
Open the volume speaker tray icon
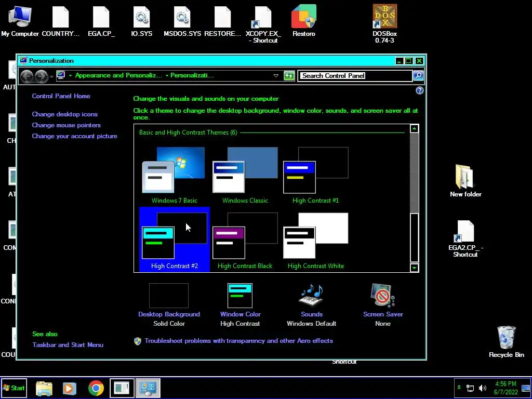[x=482, y=388]
